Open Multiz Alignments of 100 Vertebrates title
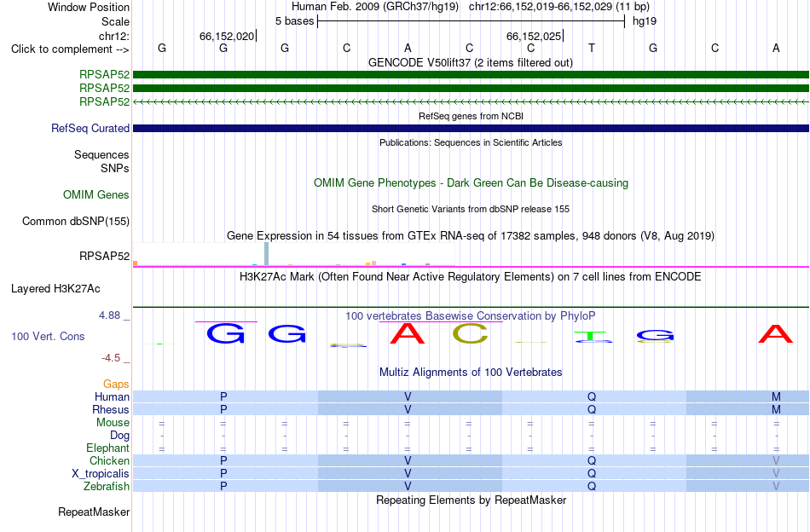The image size is (810, 532). 471,373
